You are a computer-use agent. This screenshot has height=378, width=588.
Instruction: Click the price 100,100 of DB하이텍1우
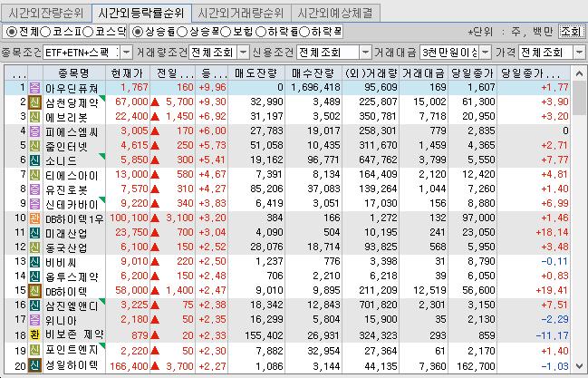pyautogui.click(x=130, y=218)
